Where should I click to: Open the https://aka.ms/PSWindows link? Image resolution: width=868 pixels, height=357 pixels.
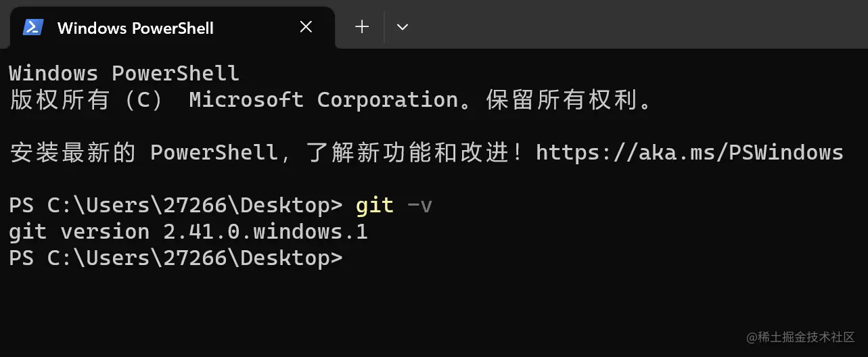coord(689,152)
